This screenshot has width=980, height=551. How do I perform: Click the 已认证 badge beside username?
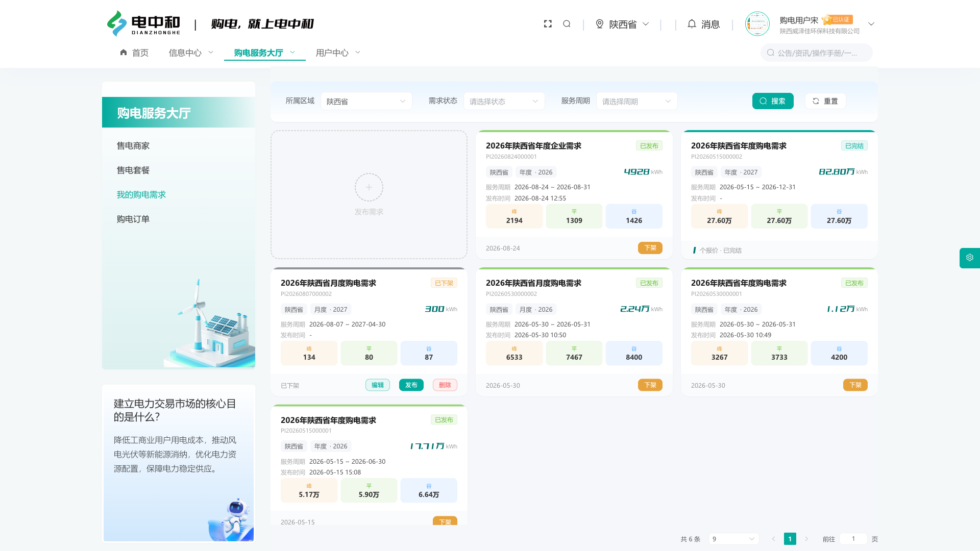[x=838, y=20]
